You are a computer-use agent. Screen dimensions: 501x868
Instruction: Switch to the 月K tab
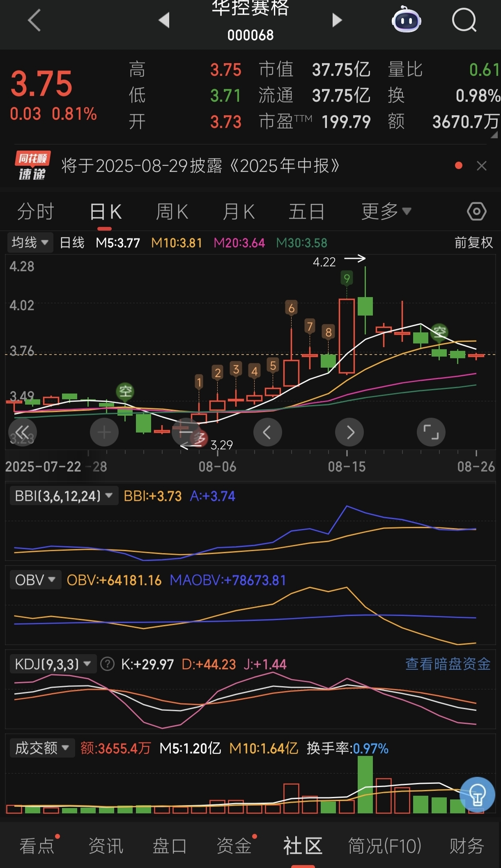[x=239, y=212]
